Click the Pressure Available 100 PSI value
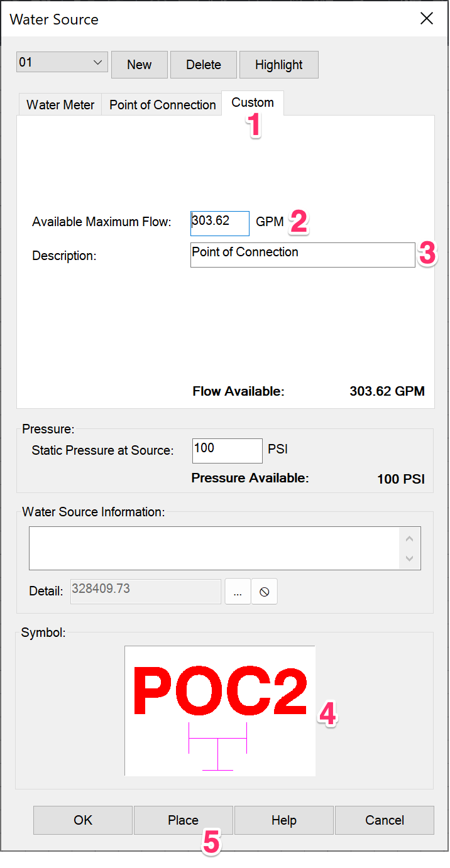This screenshot has width=450, height=868. tap(401, 479)
